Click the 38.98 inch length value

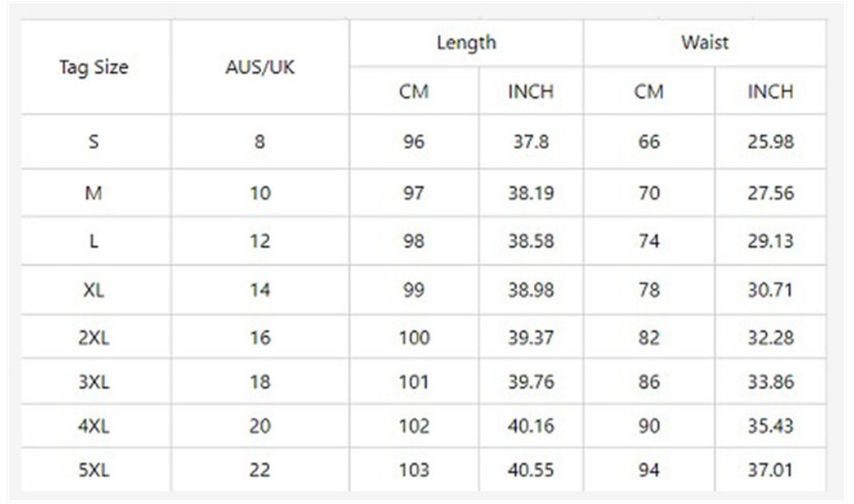531,290
